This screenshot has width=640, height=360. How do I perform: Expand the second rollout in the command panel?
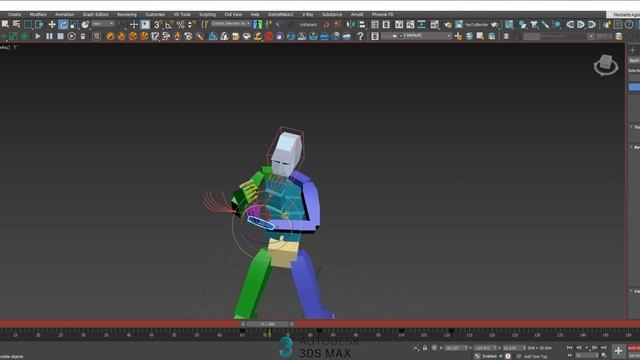tap(632, 147)
